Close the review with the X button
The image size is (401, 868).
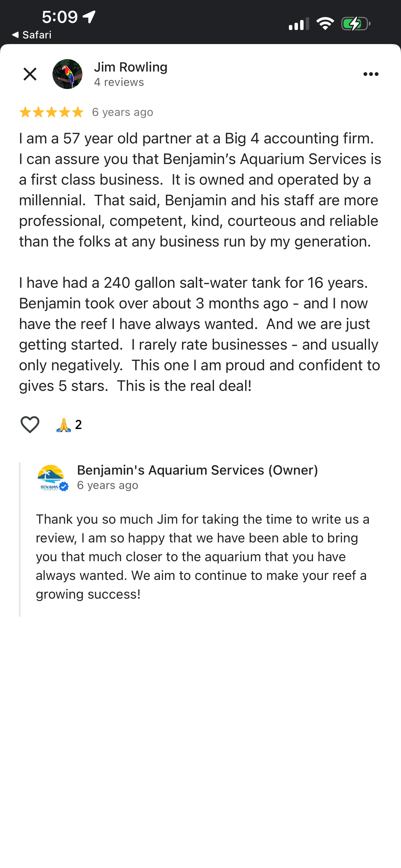(x=30, y=74)
